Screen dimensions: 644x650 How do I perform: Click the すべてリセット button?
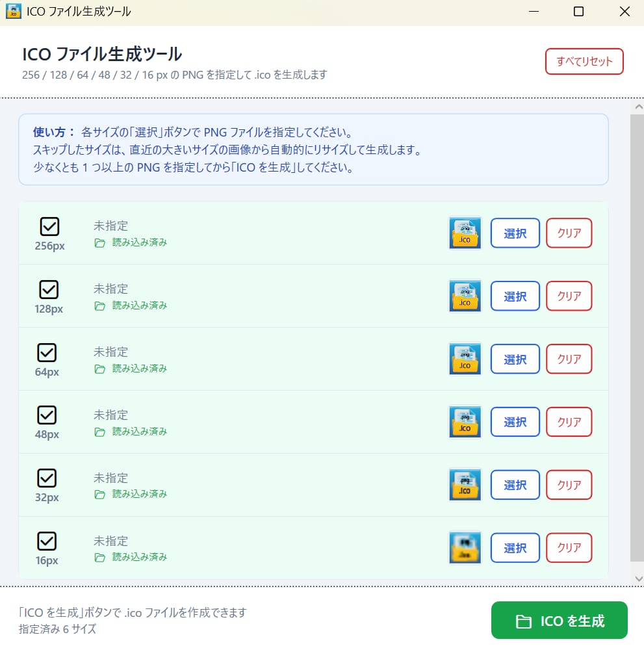584,62
